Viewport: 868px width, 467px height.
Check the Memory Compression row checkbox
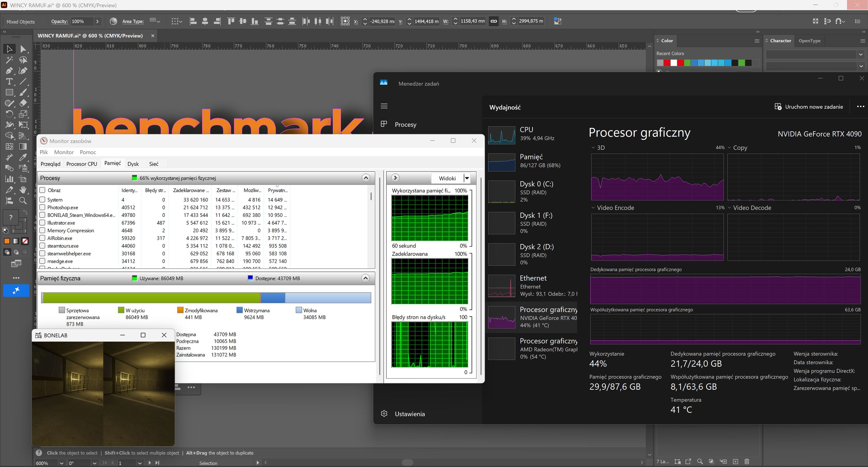click(x=42, y=230)
